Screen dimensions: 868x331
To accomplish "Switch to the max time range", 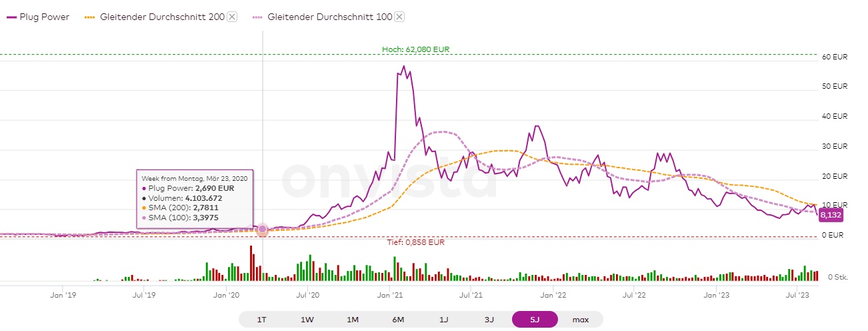I will (x=580, y=320).
